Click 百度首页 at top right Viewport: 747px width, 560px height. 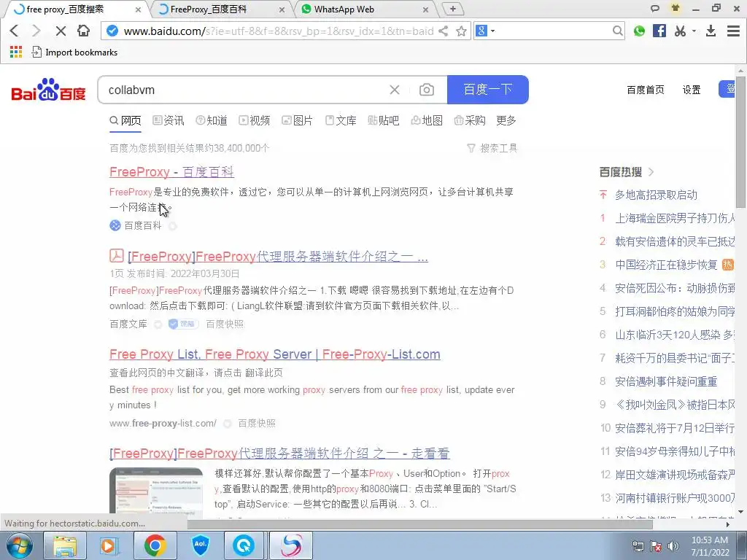click(x=646, y=90)
